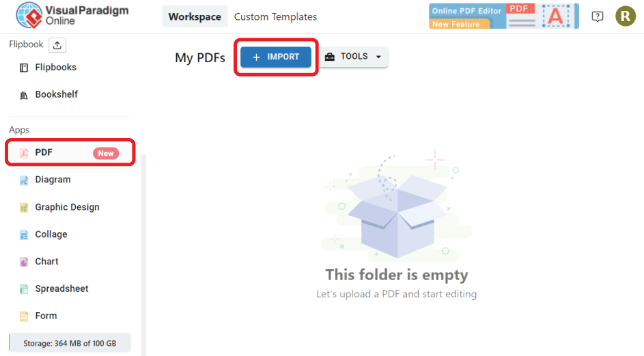
Task: Open the Bookshelf sidebar item
Action: tap(56, 94)
